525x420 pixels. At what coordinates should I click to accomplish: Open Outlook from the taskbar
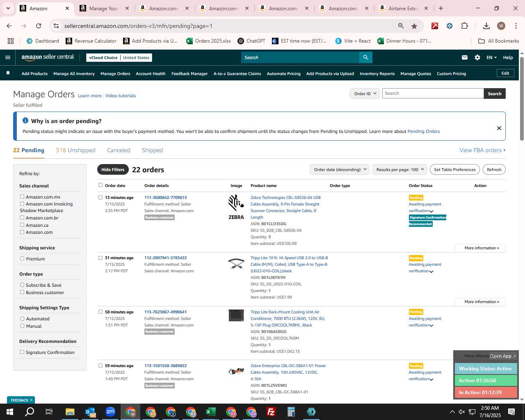click(x=90, y=412)
